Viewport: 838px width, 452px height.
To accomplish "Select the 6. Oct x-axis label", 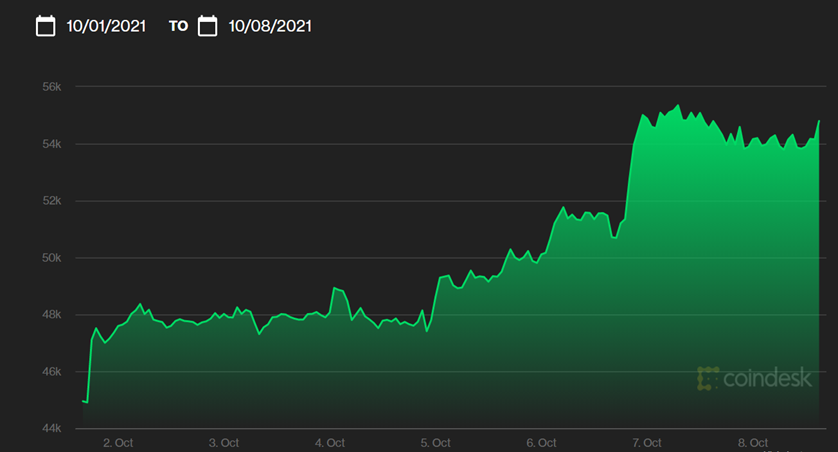I will pyautogui.click(x=541, y=442).
